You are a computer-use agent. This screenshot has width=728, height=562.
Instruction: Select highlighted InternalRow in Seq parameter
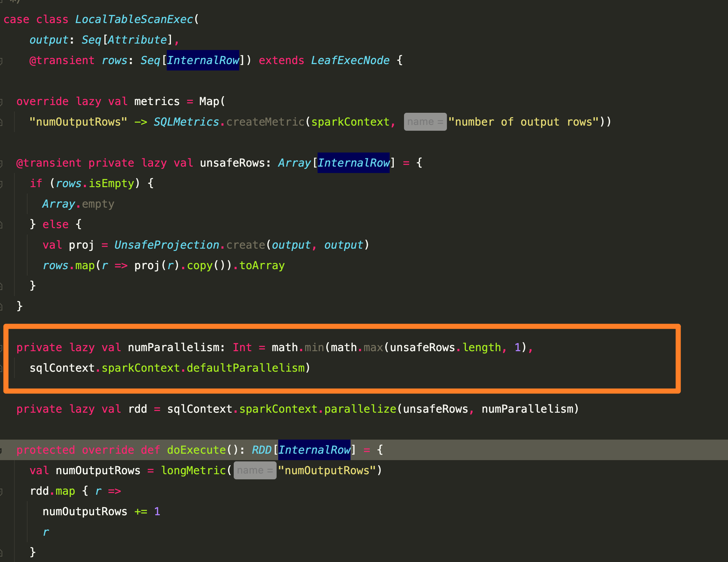click(x=203, y=61)
